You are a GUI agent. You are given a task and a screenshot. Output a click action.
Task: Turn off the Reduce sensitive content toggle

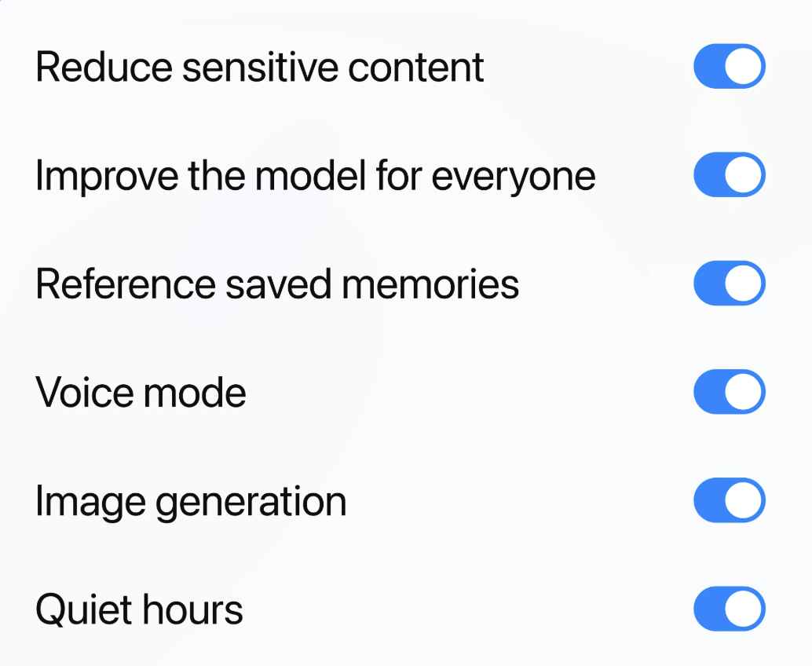point(729,67)
